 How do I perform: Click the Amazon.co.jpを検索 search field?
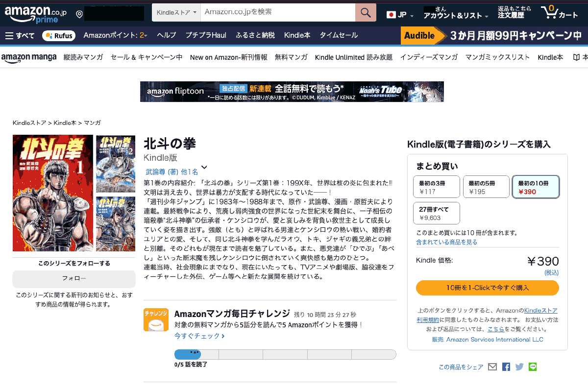pos(278,13)
